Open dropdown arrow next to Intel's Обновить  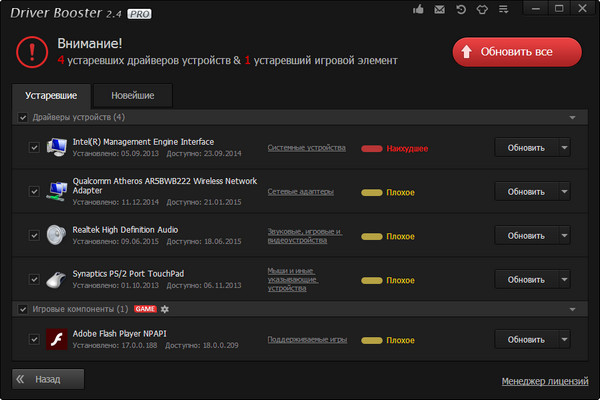[565, 148]
